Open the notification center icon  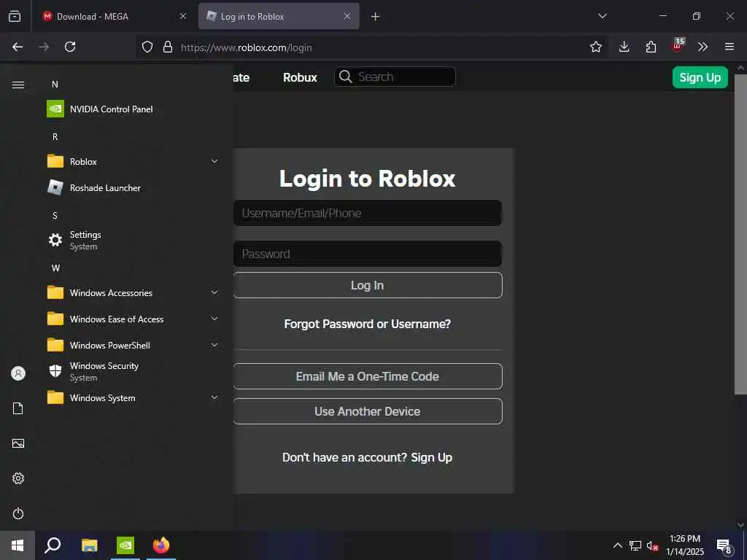[724, 545]
